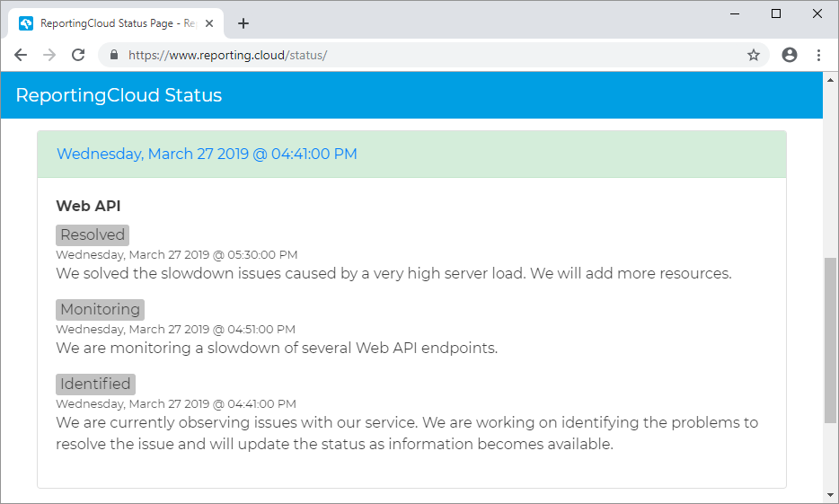Click the 05:30:00 PM resolved timestamp
Image resolution: width=839 pixels, height=504 pixels.
[177, 254]
